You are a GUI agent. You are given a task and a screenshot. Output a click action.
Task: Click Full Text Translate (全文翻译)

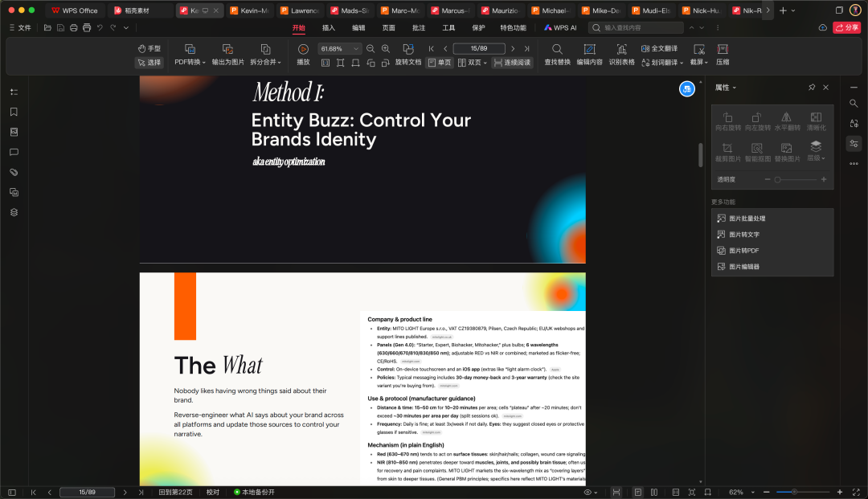tap(659, 49)
